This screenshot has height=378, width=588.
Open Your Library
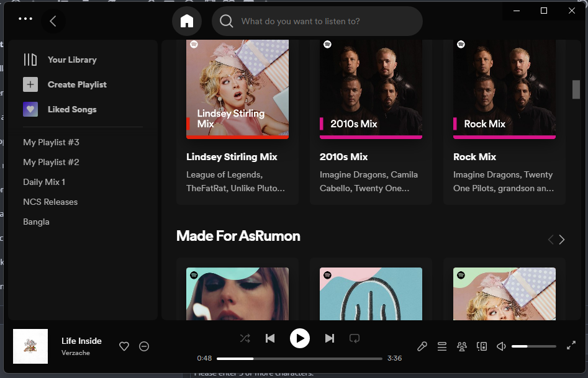point(72,60)
